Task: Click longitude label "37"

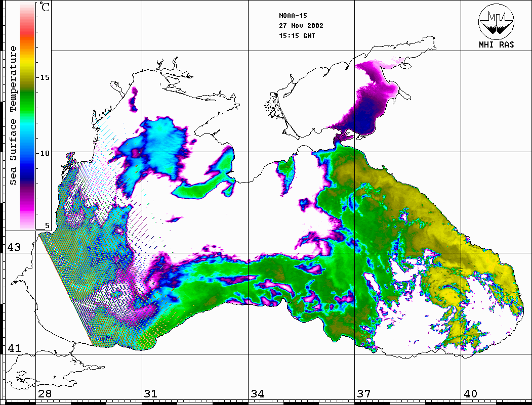Action: [364, 393]
